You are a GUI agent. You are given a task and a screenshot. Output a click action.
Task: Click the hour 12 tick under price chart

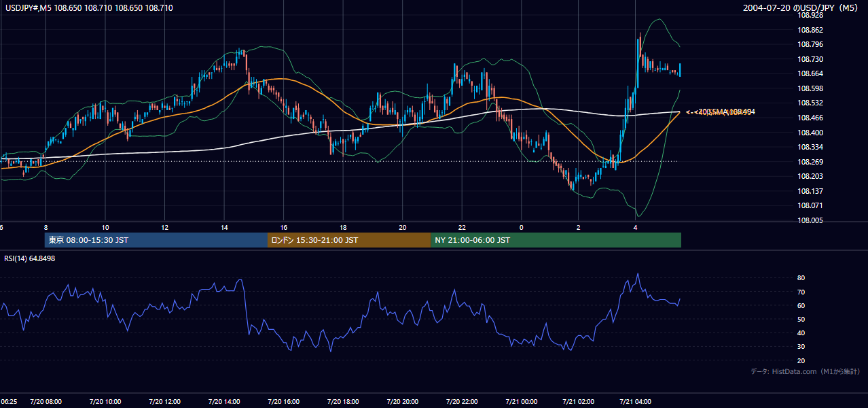(x=164, y=227)
